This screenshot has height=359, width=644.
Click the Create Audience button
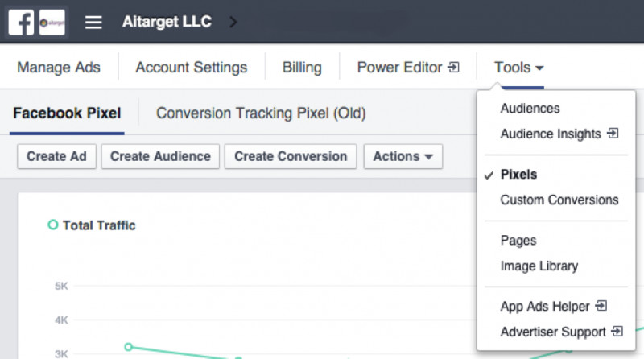pos(160,156)
